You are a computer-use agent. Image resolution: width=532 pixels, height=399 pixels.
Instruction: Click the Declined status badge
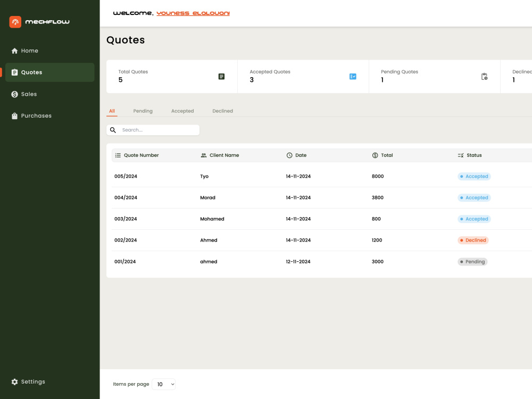pos(473,240)
